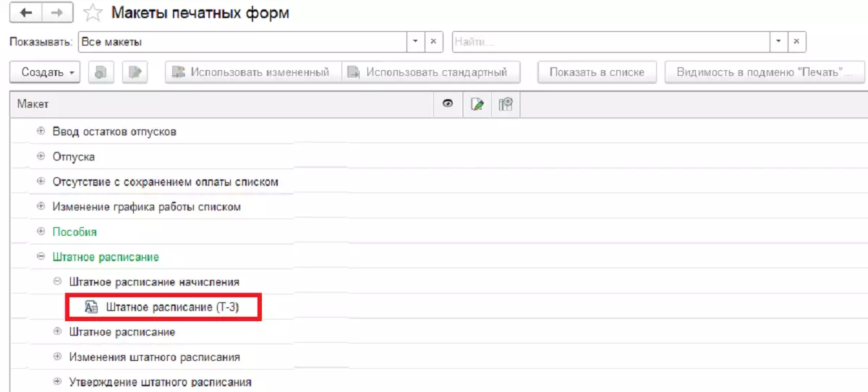
Task: Add page to favorites with star icon
Action: click(92, 13)
